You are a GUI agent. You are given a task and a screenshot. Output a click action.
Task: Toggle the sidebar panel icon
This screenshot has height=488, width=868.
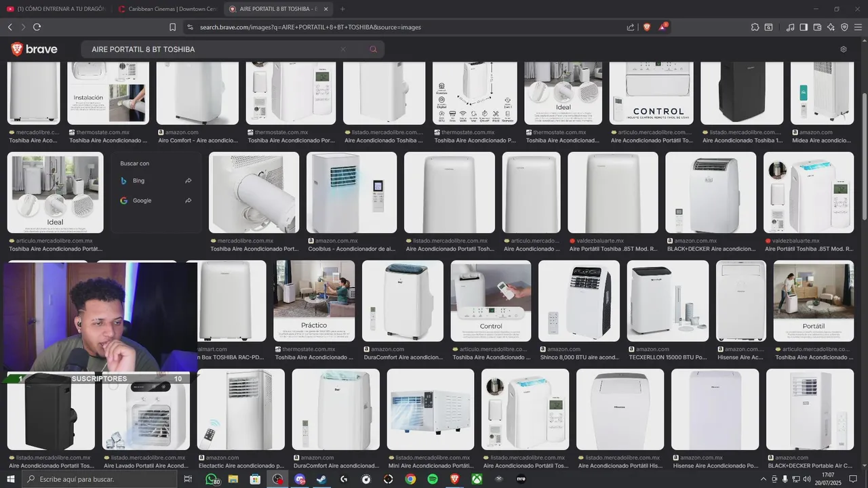point(804,27)
